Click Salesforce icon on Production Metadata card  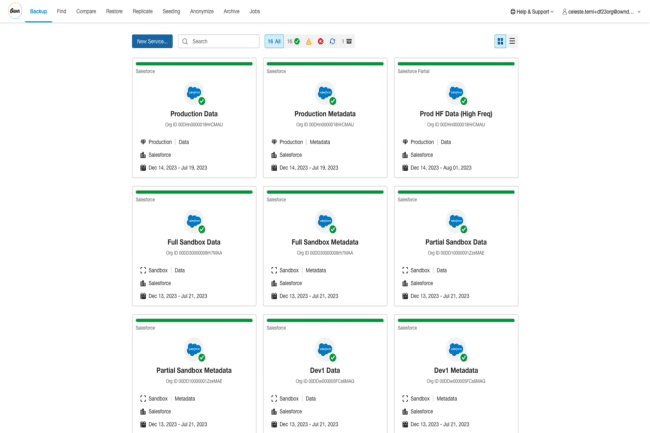[x=325, y=93]
